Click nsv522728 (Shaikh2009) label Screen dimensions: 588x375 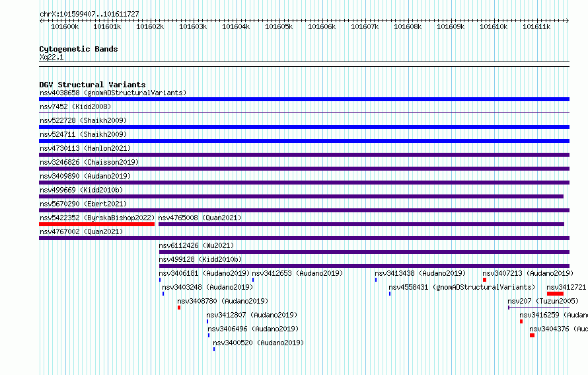click(x=83, y=120)
